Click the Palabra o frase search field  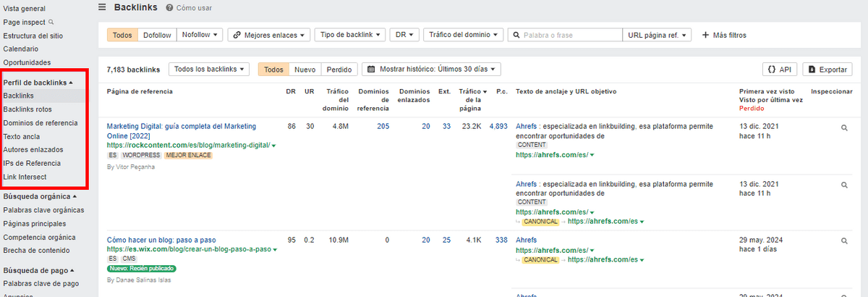[565, 35]
